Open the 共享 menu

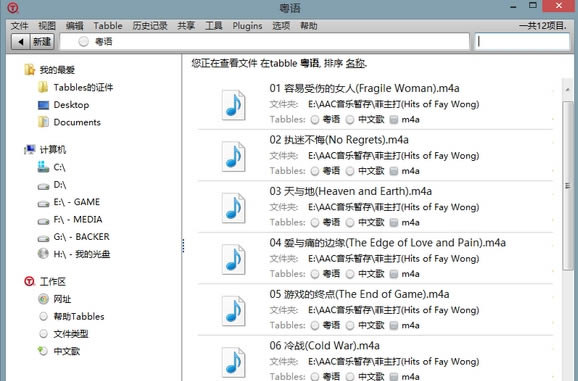click(186, 26)
